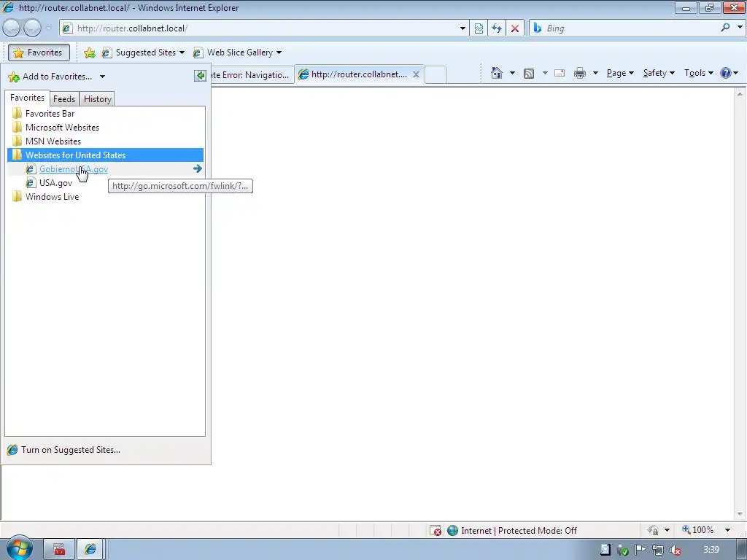This screenshot has width=747, height=560.
Task: Open the GobiernoUSA.gov favorite link
Action: pyautogui.click(x=74, y=169)
